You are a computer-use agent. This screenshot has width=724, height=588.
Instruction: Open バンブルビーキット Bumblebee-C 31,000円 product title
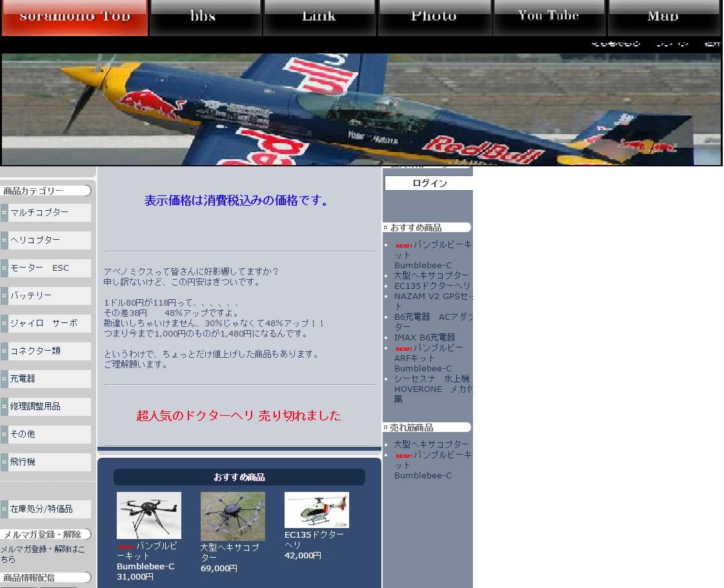point(147,556)
